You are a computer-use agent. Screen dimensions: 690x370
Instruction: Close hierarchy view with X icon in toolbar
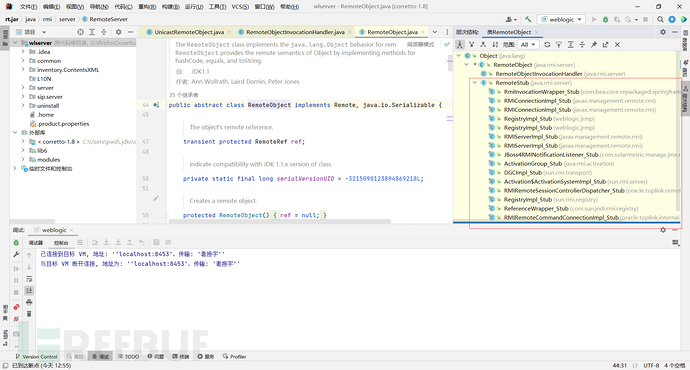(617, 44)
